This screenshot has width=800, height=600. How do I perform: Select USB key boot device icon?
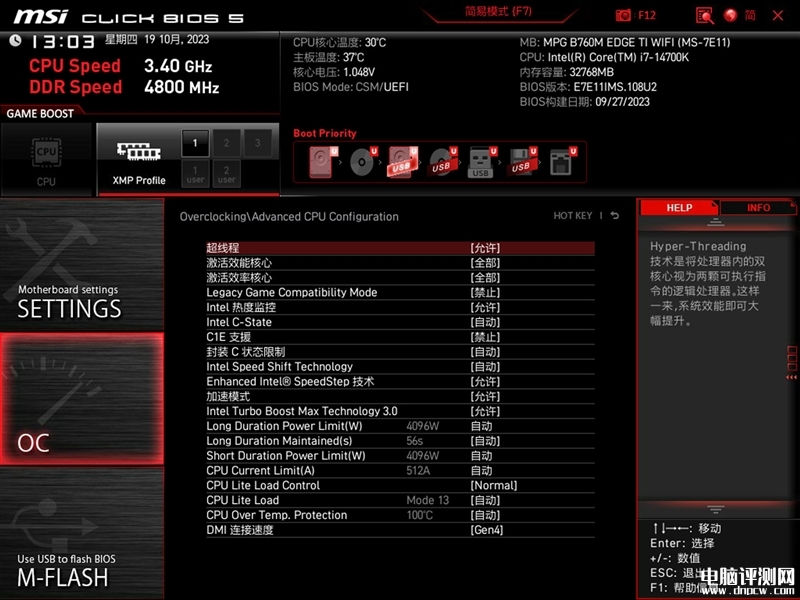pyautogui.click(x=482, y=162)
